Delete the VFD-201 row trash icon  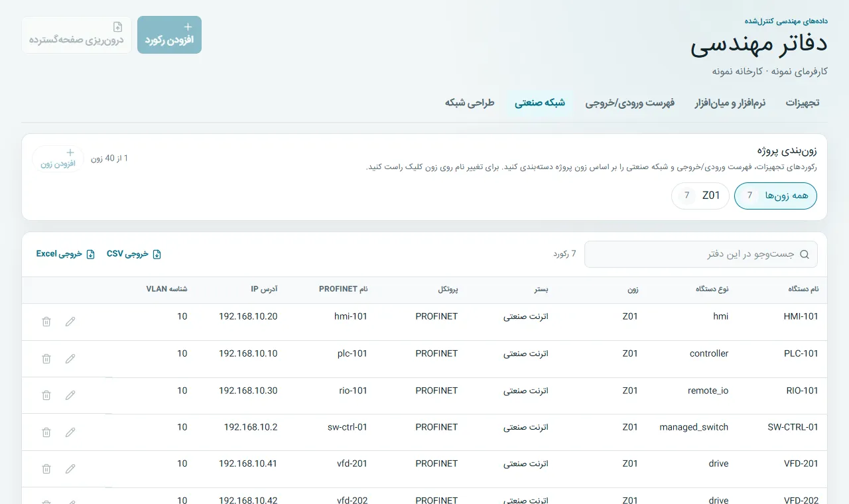46,469
